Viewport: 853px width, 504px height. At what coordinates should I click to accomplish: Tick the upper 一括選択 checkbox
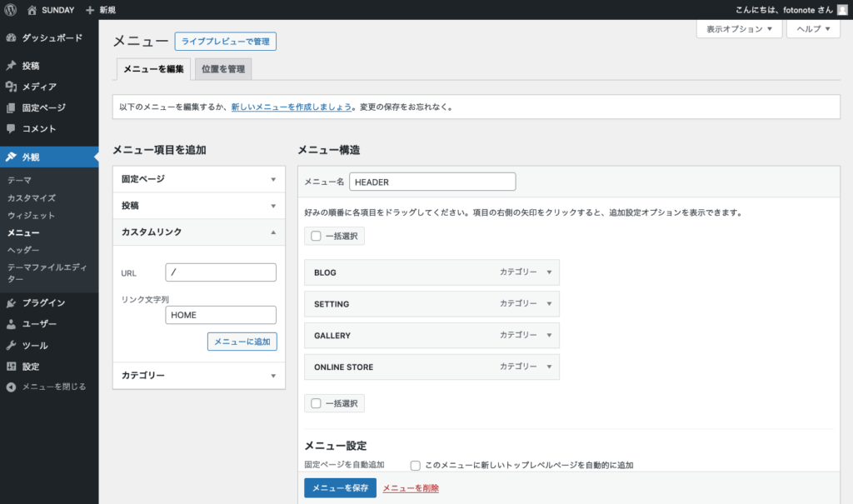tap(316, 236)
